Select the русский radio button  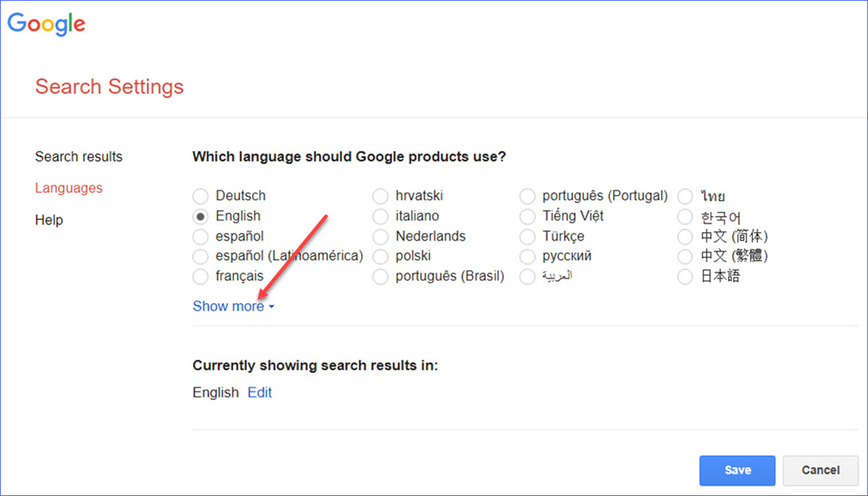click(527, 256)
